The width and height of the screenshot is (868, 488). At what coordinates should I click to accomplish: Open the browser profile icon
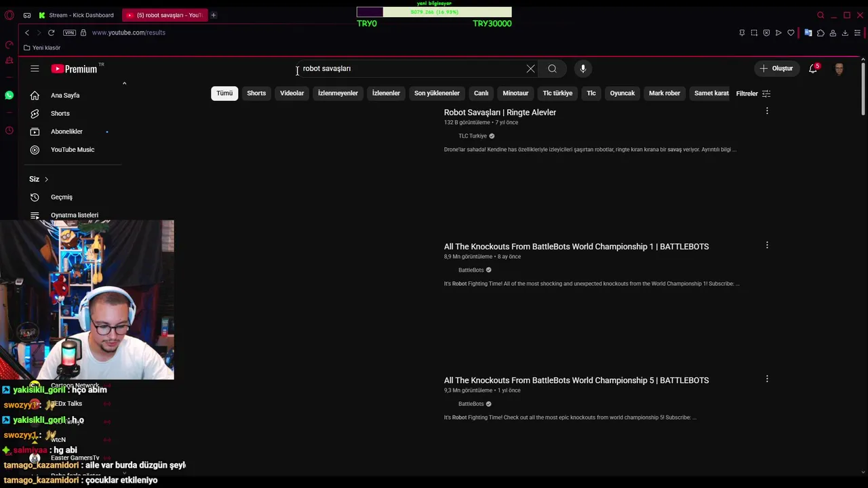(x=833, y=33)
